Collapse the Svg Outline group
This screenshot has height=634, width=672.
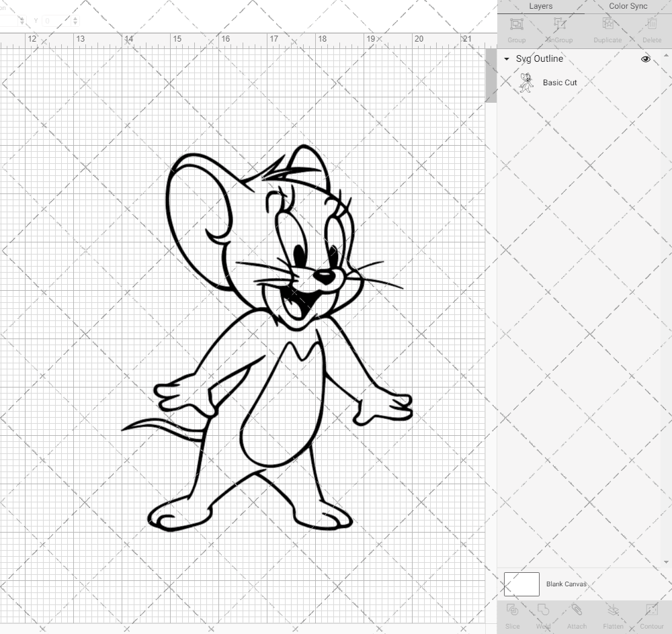pos(507,59)
